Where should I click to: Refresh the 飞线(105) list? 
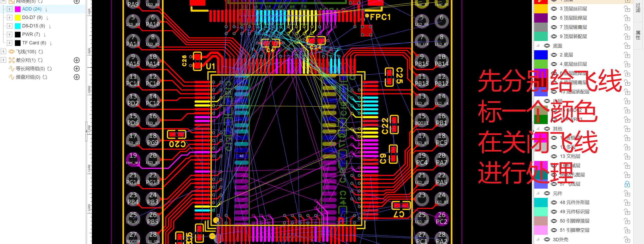point(41,52)
